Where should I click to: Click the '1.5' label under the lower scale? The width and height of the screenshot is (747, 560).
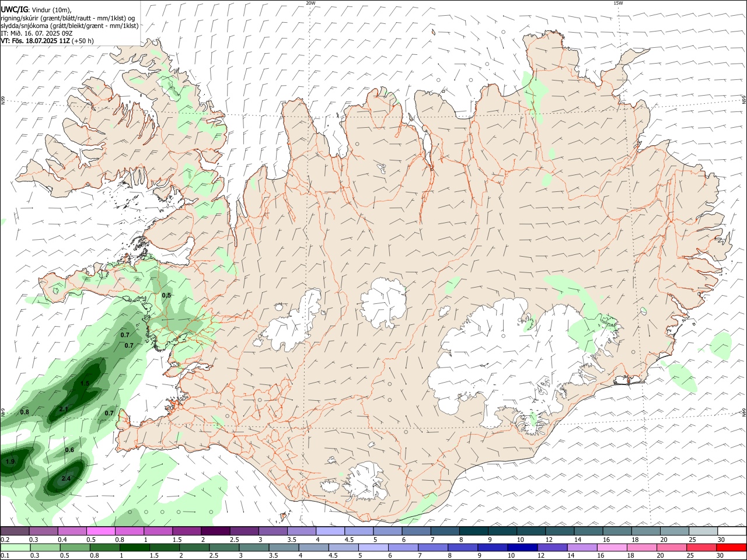tap(154, 556)
